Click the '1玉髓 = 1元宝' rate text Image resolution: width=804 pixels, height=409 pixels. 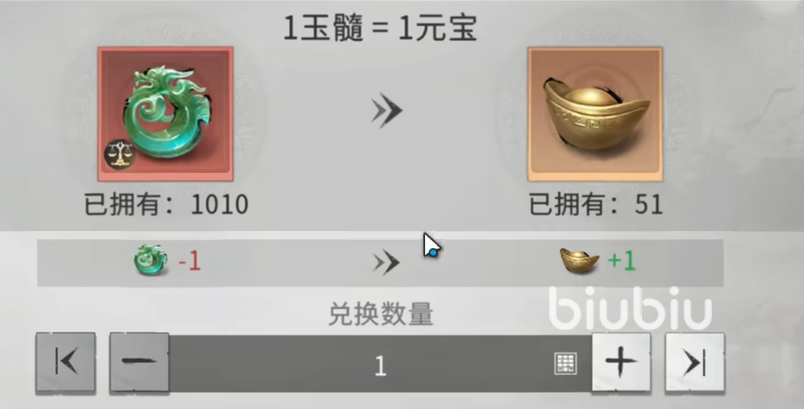click(x=380, y=28)
